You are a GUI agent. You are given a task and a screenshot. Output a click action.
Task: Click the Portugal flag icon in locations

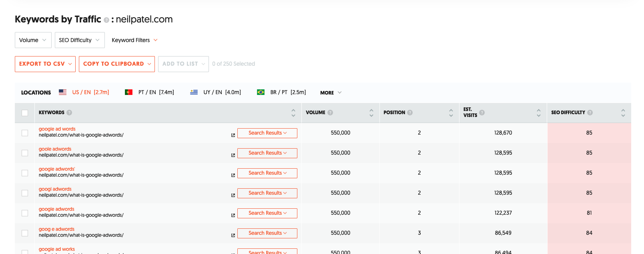(x=128, y=92)
